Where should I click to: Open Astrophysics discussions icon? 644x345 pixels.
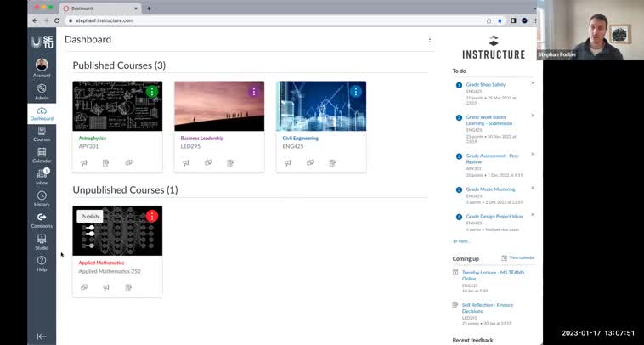[x=128, y=162]
